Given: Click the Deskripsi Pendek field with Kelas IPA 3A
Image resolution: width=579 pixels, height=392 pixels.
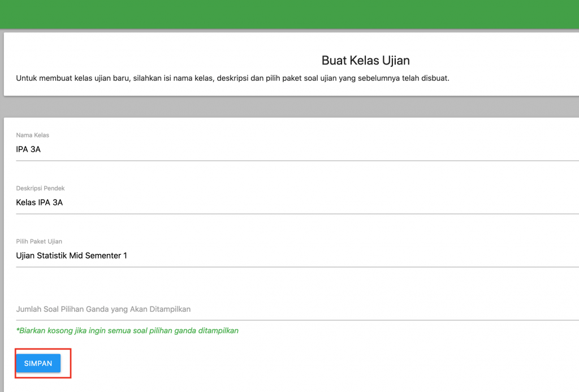Looking at the screenshot, I should 226,203.
